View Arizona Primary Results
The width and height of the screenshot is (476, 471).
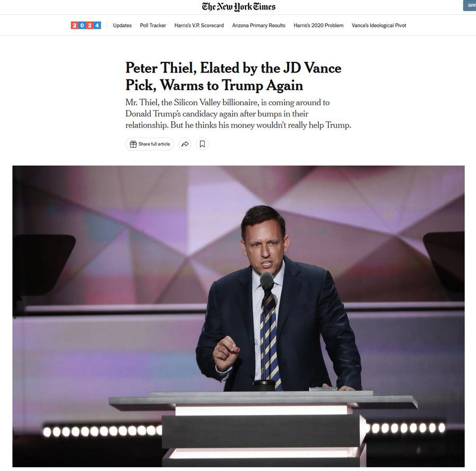259,25
